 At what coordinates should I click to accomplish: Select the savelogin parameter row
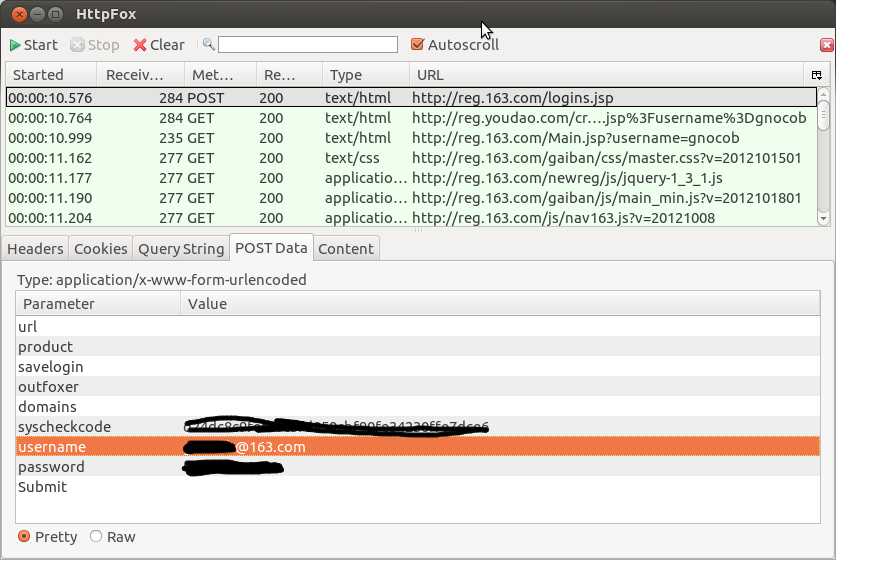click(418, 366)
